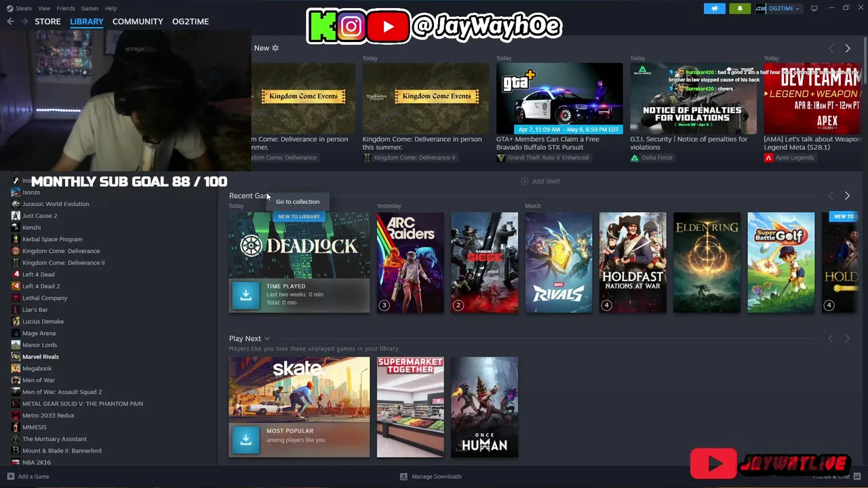Open the Friends menu
The width and height of the screenshot is (868, 488).
pos(66,8)
